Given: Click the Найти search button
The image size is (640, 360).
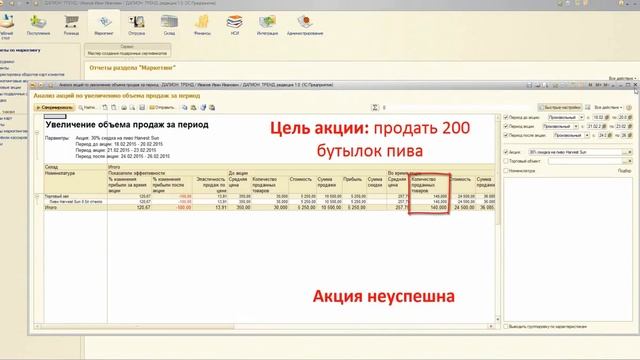Looking at the screenshot, I should click(87, 107).
